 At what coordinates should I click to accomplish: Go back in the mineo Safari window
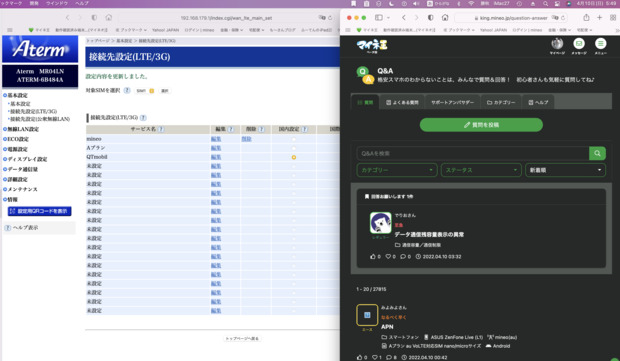point(404,17)
